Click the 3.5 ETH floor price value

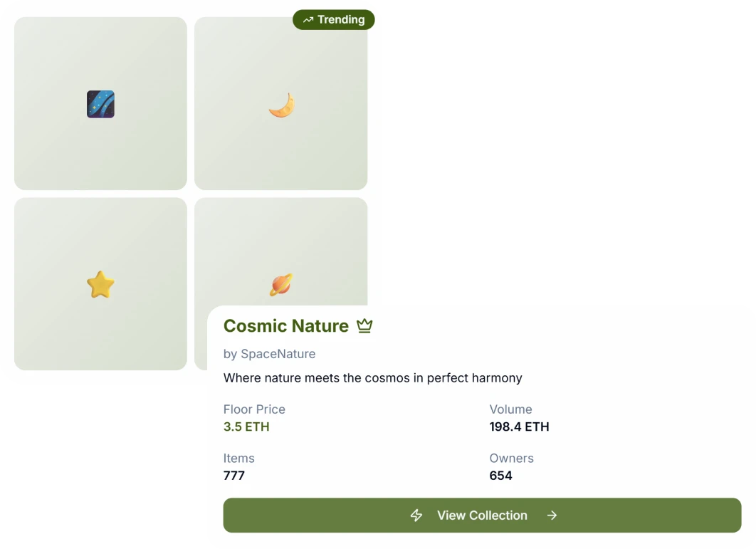coord(246,427)
